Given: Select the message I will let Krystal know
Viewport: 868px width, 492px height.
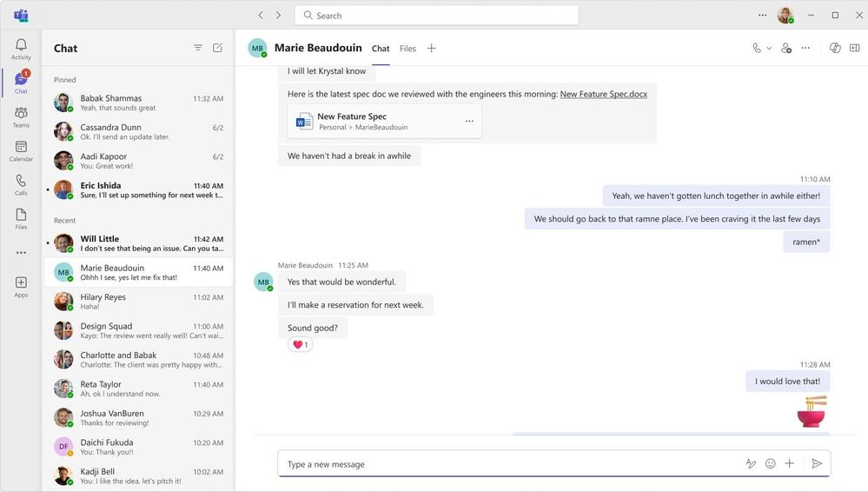Looking at the screenshot, I should click(x=327, y=71).
